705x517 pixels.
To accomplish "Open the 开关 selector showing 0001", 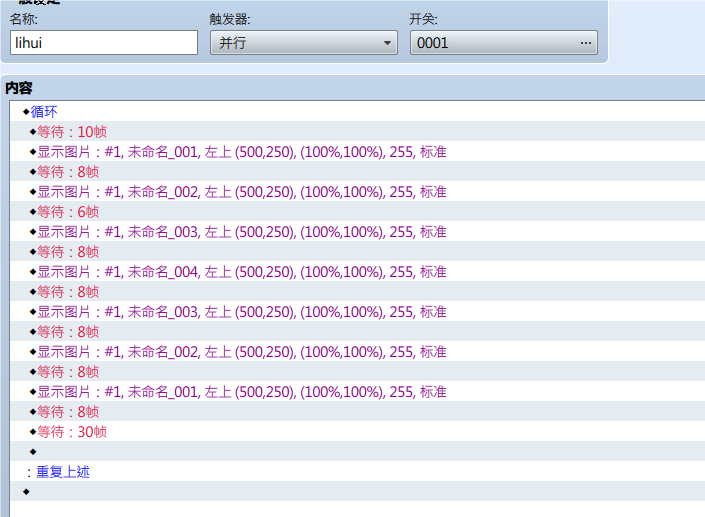I will click(504, 43).
